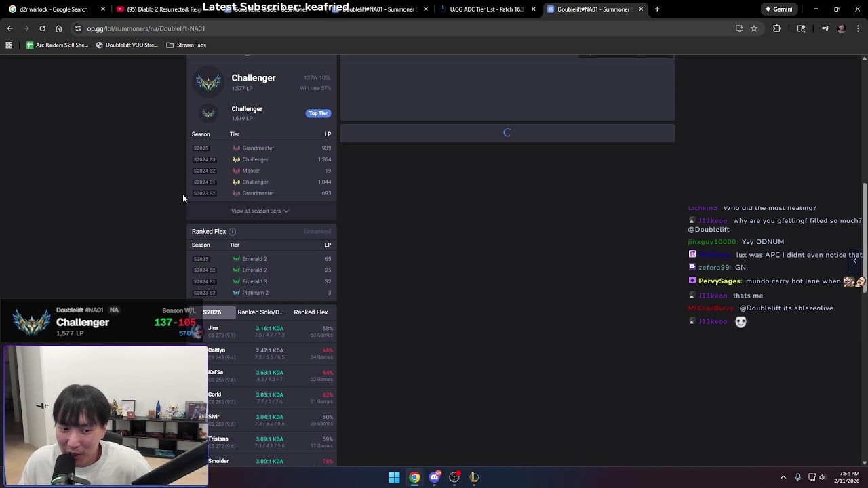Open Chrome from the taskbar
Screen dimensions: 868x488
click(414, 477)
